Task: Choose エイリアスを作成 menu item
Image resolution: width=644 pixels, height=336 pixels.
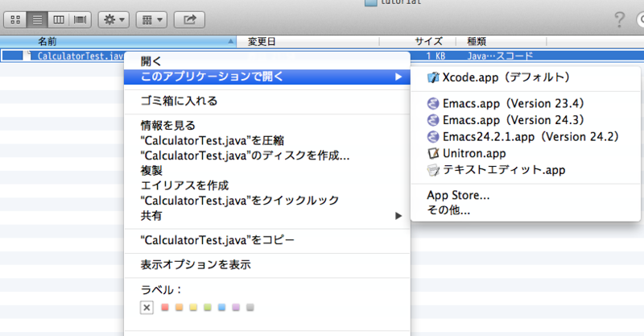Action: tap(267, 185)
